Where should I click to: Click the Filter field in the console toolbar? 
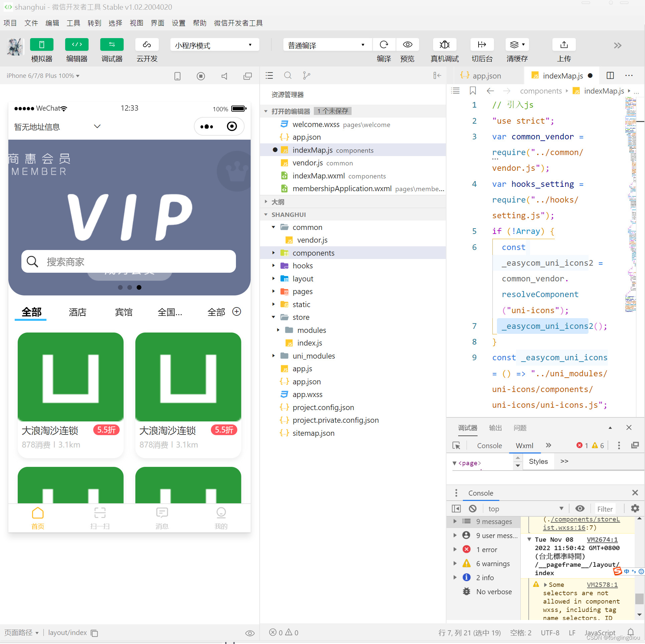pos(605,508)
